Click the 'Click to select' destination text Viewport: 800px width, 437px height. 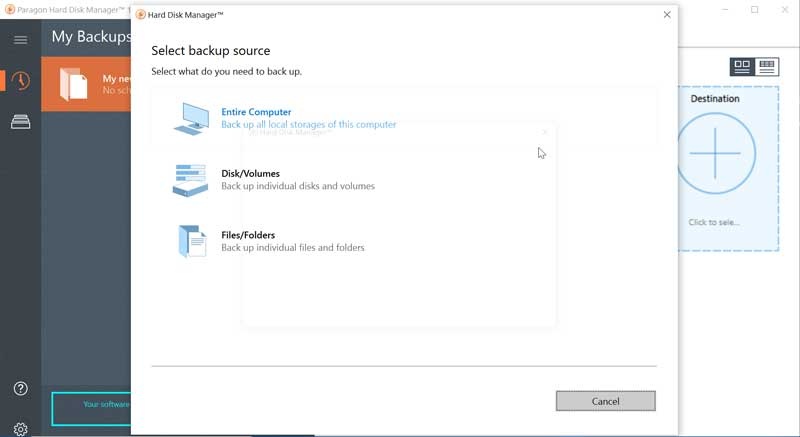pos(715,222)
